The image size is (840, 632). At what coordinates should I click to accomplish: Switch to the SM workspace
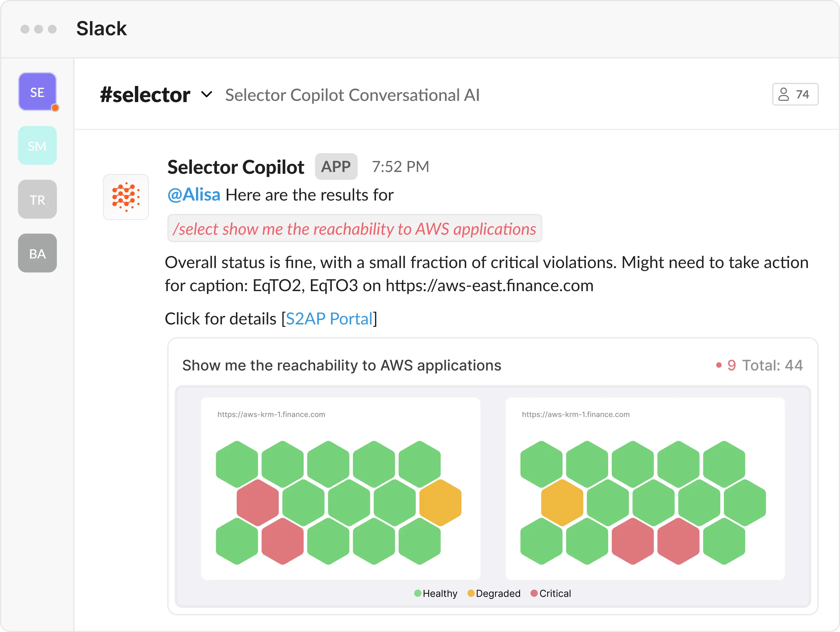[x=37, y=146]
